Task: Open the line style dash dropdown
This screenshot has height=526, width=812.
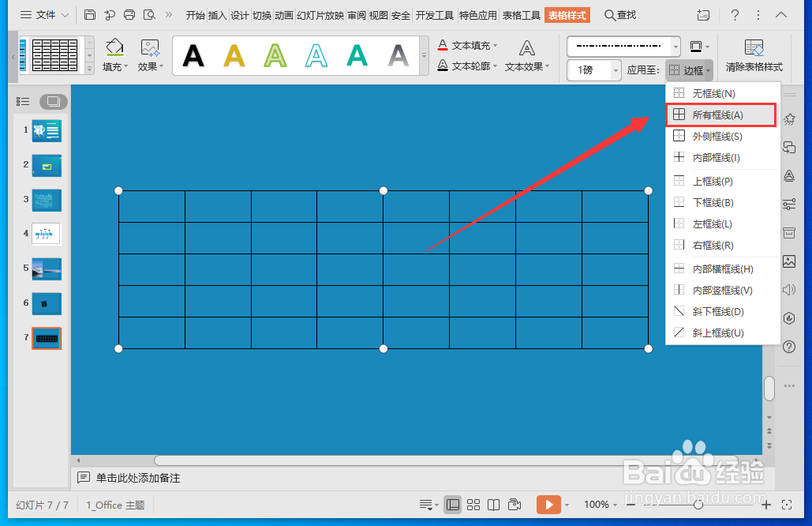Action: click(x=675, y=47)
